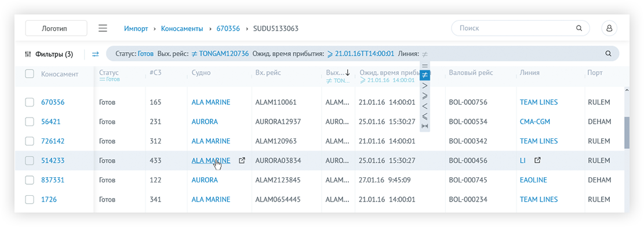Screen dimensions: 644x227
Task: Tick the checkbox for row 56421
Action: (x=30, y=122)
